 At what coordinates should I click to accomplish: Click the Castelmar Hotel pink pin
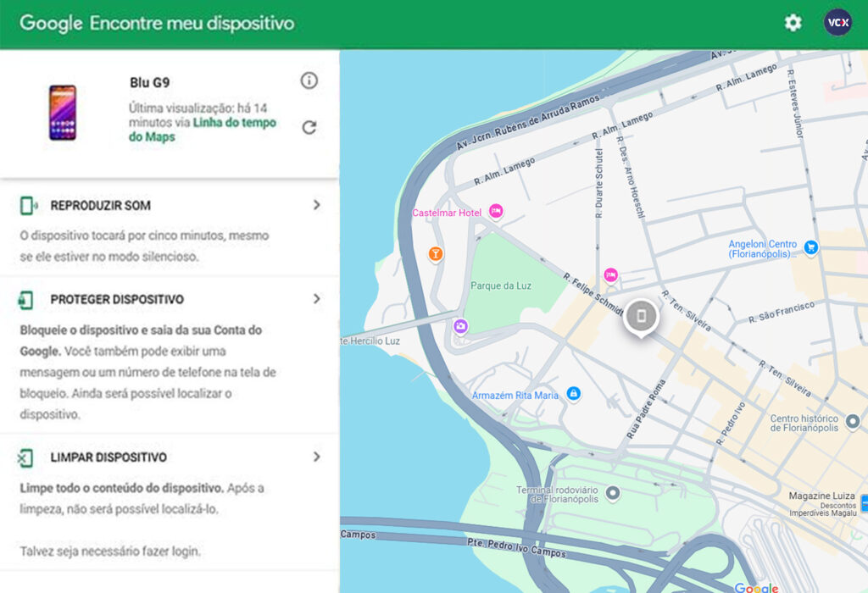tap(495, 212)
